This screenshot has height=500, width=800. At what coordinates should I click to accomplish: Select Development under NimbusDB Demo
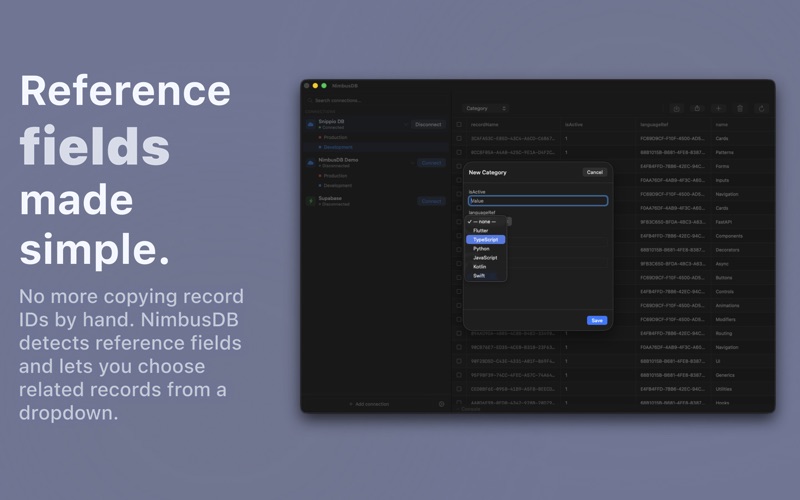tap(338, 185)
